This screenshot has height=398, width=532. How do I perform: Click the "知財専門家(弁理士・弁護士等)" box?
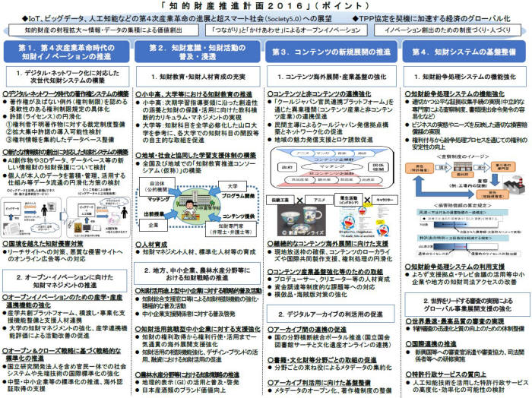231,229
